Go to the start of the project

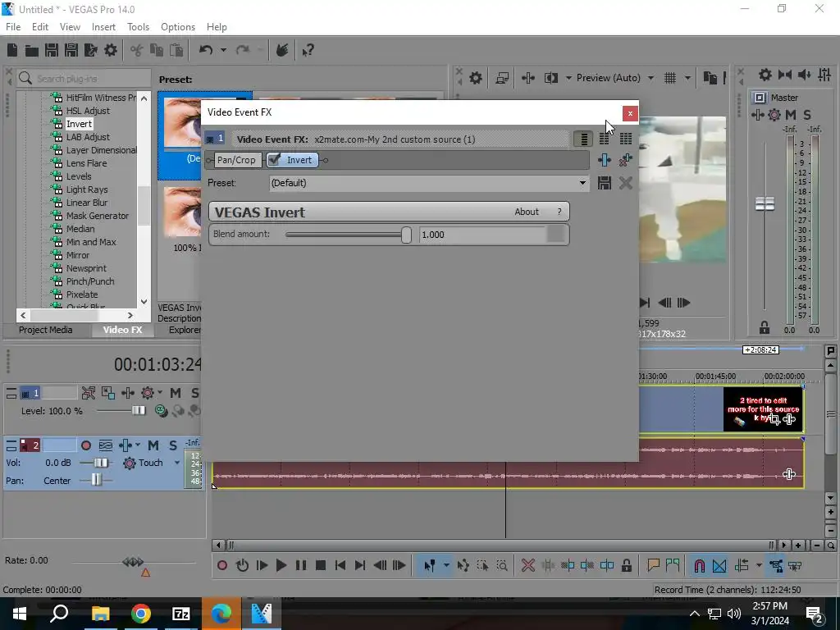click(x=340, y=565)
